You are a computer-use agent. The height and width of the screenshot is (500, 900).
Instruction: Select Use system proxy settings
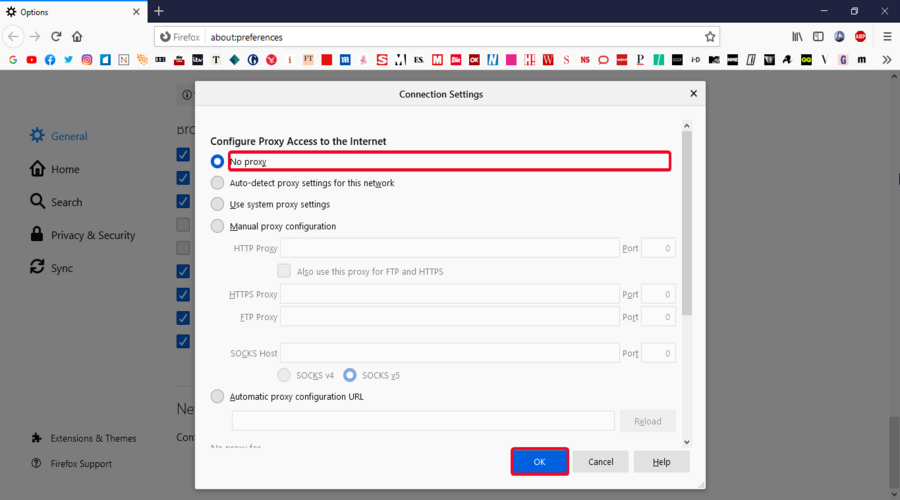[x=217, y=204]
